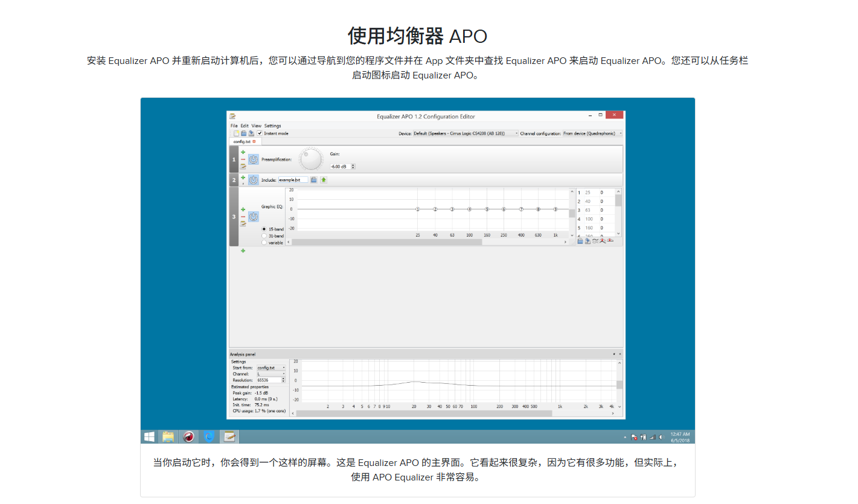
Task: Click EQ band point 5 on graph
Action: [x=487, y=209]
